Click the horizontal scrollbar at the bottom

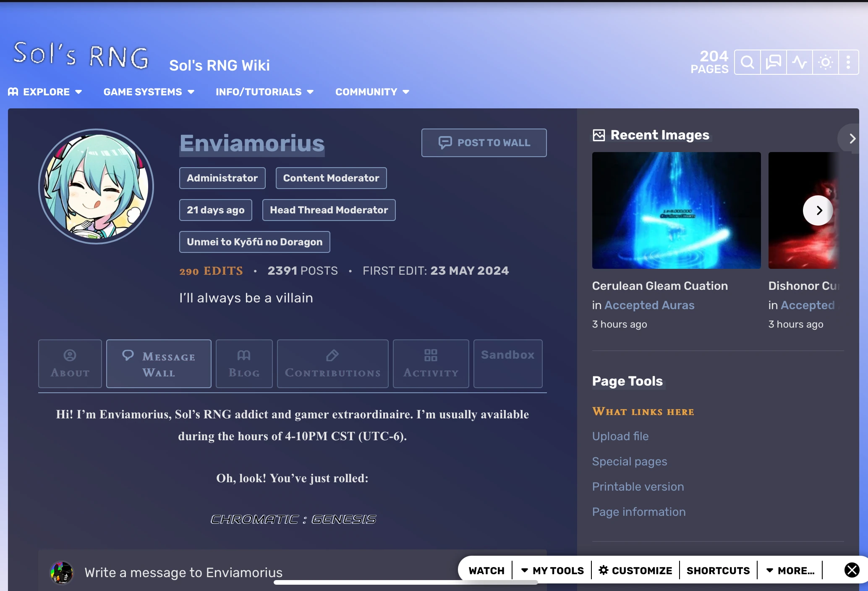coord(405,583)
